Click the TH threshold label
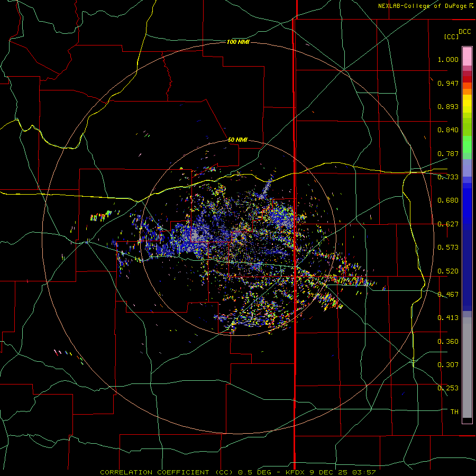Screen dimensions: 476x476 [454, 412]
